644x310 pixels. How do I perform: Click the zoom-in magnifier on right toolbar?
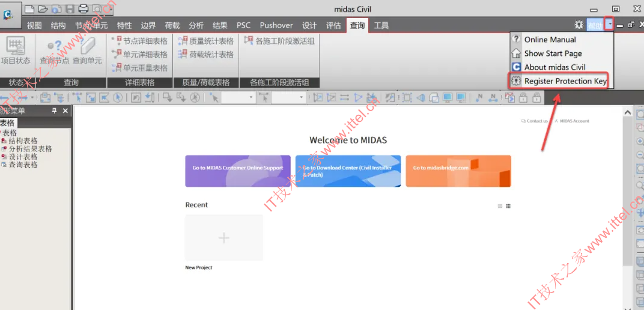[x=640, y=141]
